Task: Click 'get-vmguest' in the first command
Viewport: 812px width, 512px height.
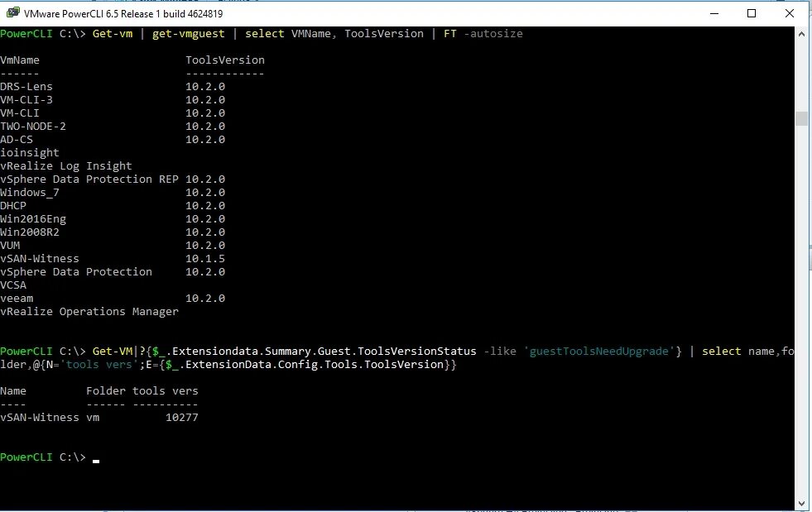Action: (189, 34)
